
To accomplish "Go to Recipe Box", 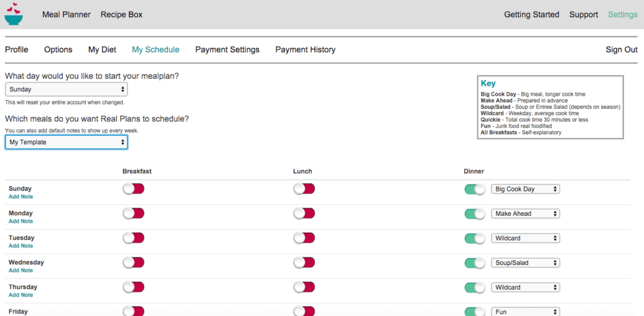I will pyautogui.click(x=121, y=14).
